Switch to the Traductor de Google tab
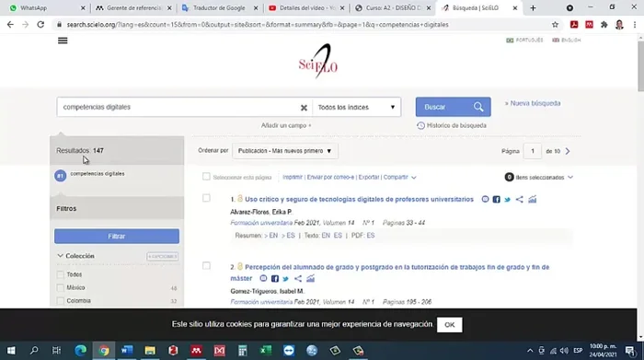The image size is (644, 360). 220,7
